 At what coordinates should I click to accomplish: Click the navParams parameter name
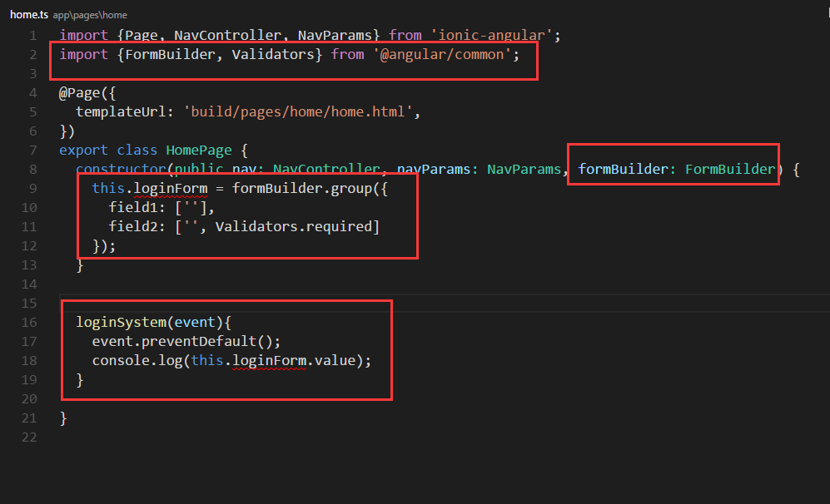[434, 169]
